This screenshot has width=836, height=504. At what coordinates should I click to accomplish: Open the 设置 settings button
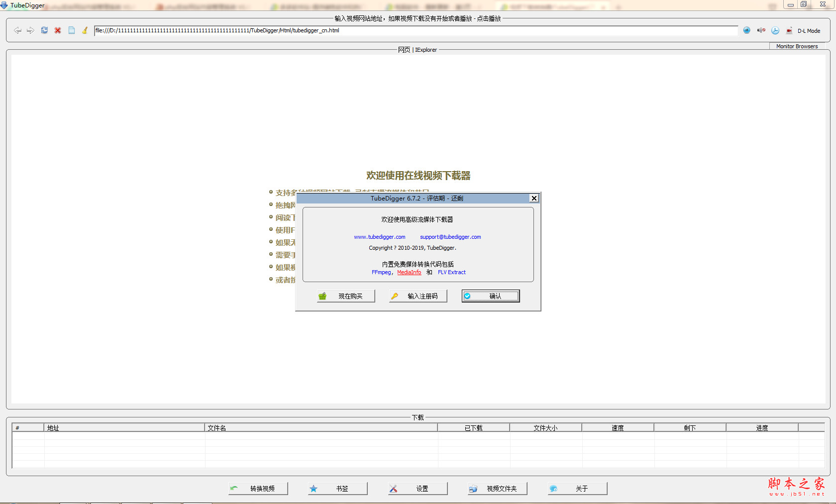pos(418,489)
